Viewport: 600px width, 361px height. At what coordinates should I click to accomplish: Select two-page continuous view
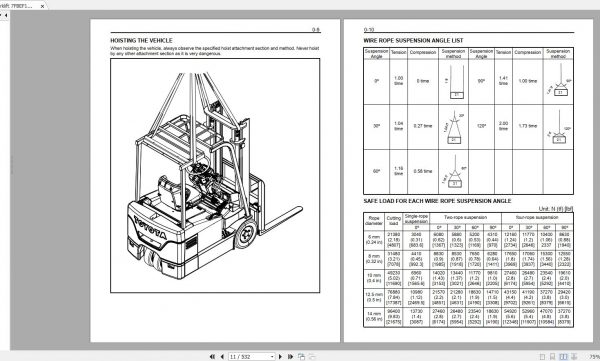(574, 356)
